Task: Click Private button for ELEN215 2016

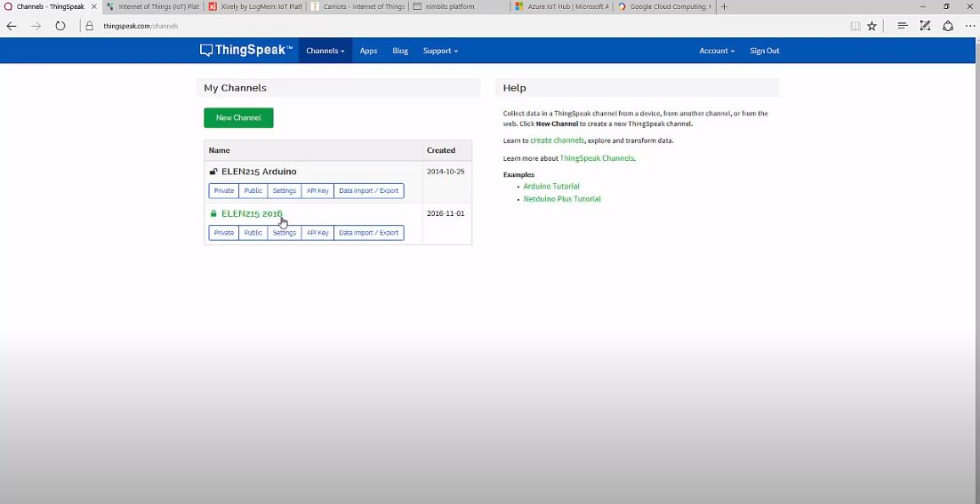Action: (224, 233)
